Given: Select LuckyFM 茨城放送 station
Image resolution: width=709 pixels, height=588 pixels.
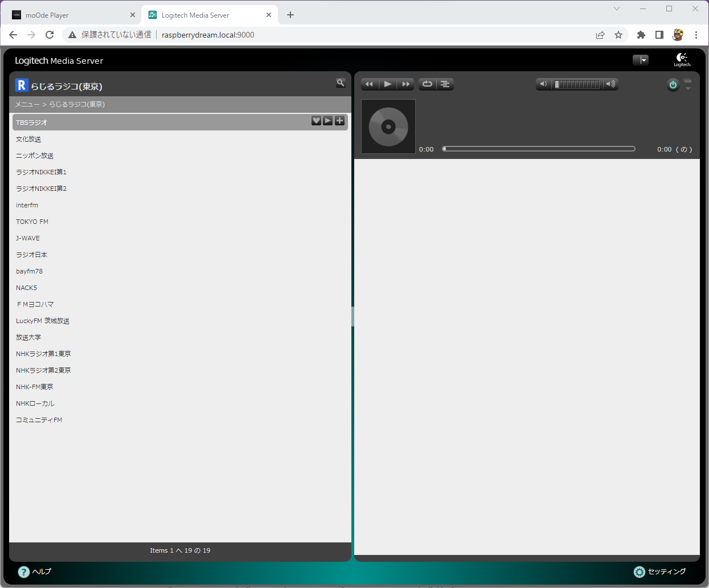Looking at the screenshot, I should pyautogui.click(x=180, y=321).
